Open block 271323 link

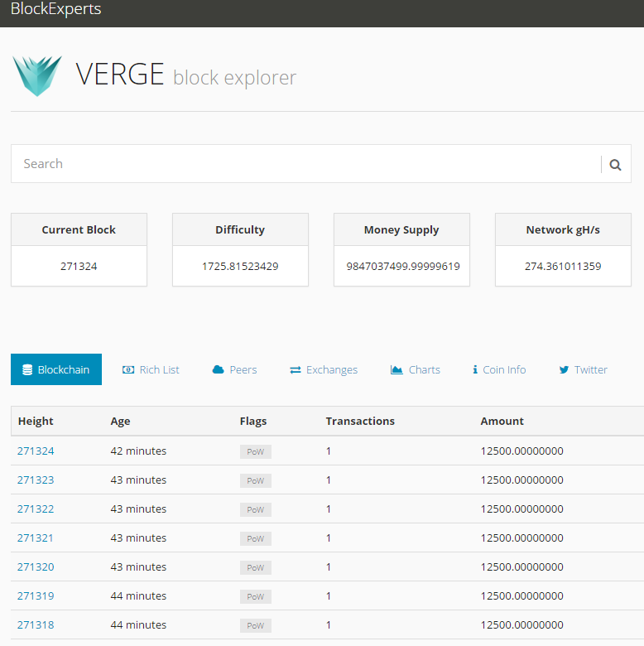(x=36, y=480)
